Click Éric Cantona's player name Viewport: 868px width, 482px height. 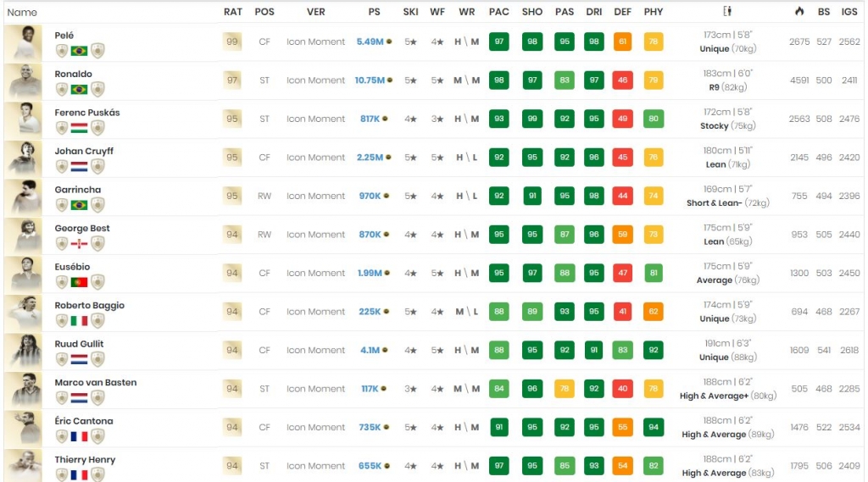pyautogui.click(x=84, y=421)
